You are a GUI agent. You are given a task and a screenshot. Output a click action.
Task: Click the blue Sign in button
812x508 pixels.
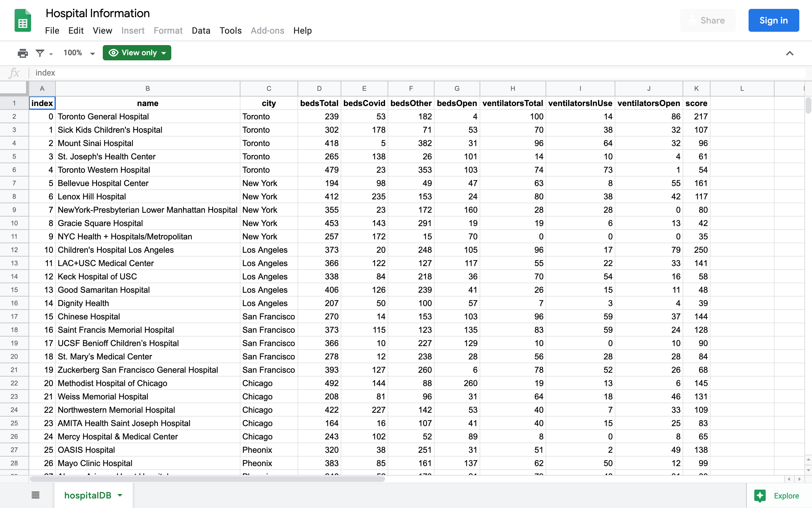point(773,21)
